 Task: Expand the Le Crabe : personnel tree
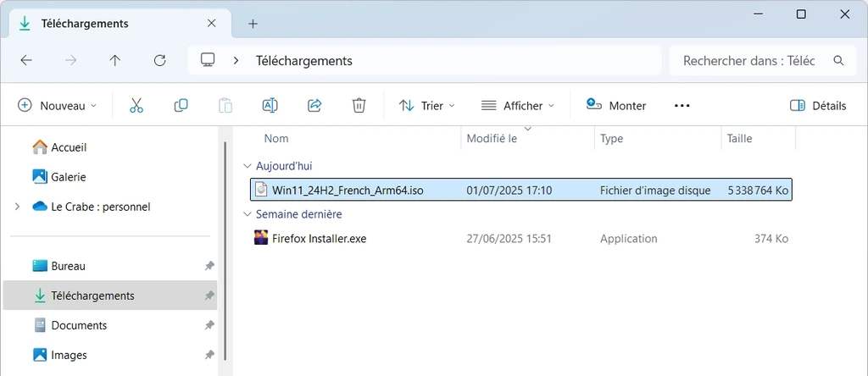tap(17, 207)
